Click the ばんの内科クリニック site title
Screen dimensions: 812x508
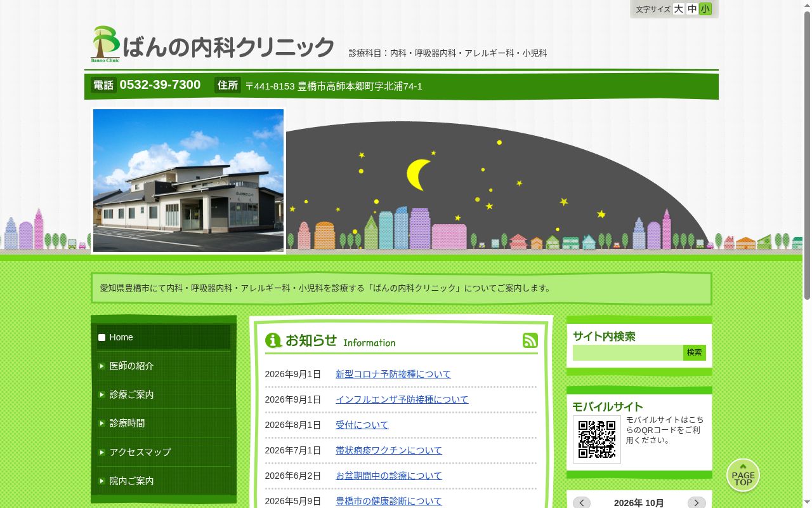point(228,47)
